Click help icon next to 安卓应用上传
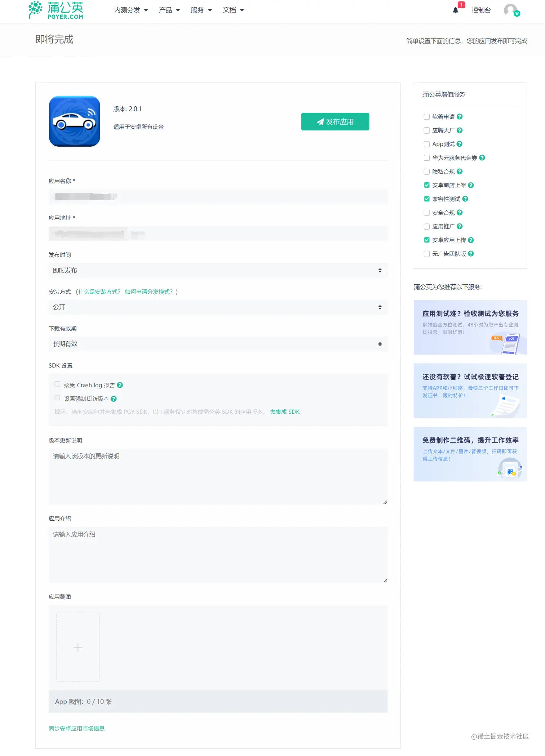Viewport: 545px width, 756px height. [471, 240]
